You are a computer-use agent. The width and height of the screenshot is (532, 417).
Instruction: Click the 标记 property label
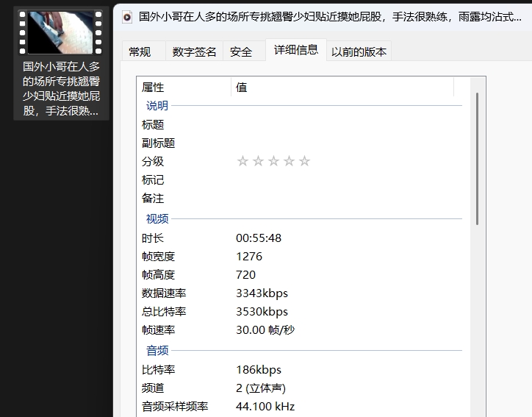(153, 179)
